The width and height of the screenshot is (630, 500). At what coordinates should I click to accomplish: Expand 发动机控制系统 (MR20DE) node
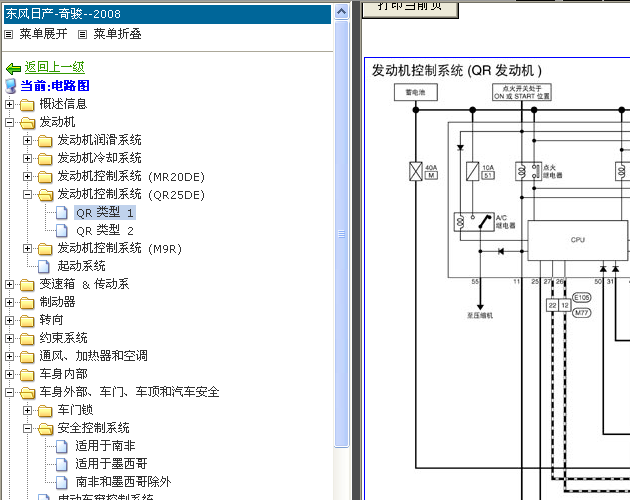[x=27, y=176]
